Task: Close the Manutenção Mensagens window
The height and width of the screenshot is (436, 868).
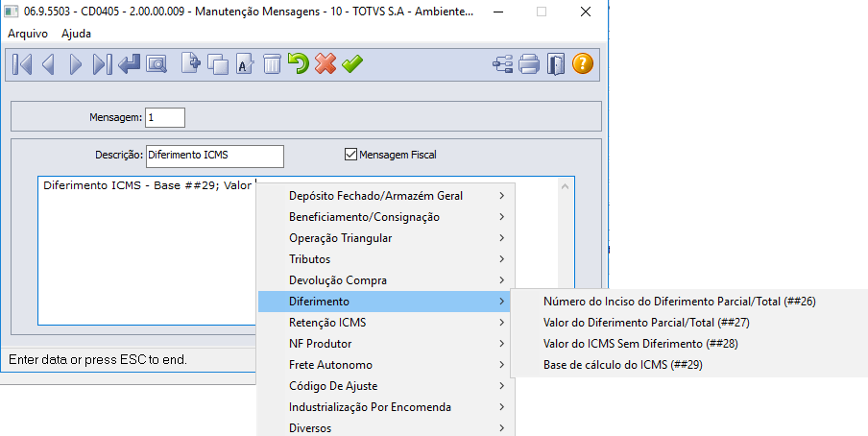Action: (x=586, y=12)
